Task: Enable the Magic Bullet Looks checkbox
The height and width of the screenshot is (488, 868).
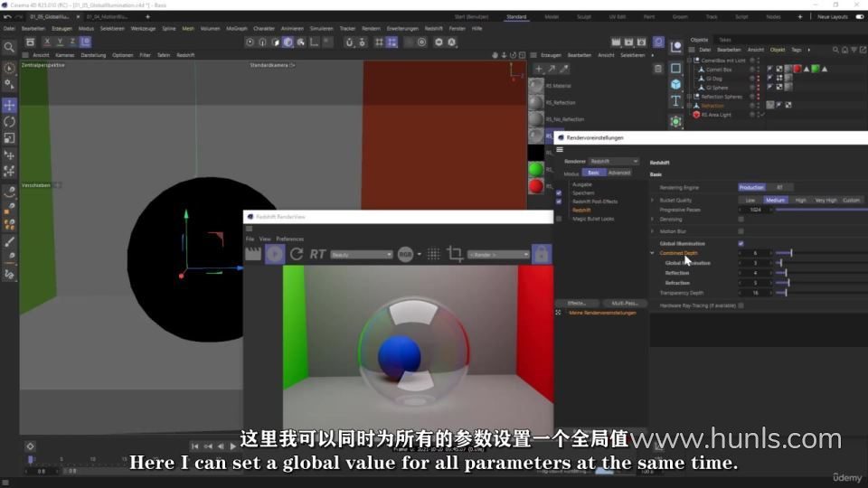Action: coord(559,219)
